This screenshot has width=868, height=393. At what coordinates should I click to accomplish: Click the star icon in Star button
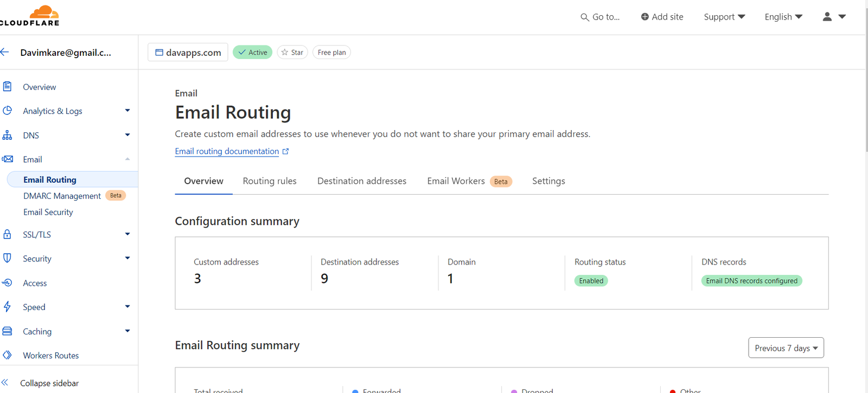(x=285, y=52)
